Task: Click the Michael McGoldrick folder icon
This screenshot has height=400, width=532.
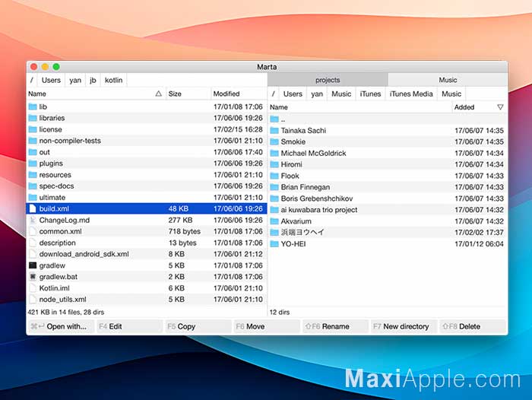Action: pyautogui.click(x=274, y=153)
